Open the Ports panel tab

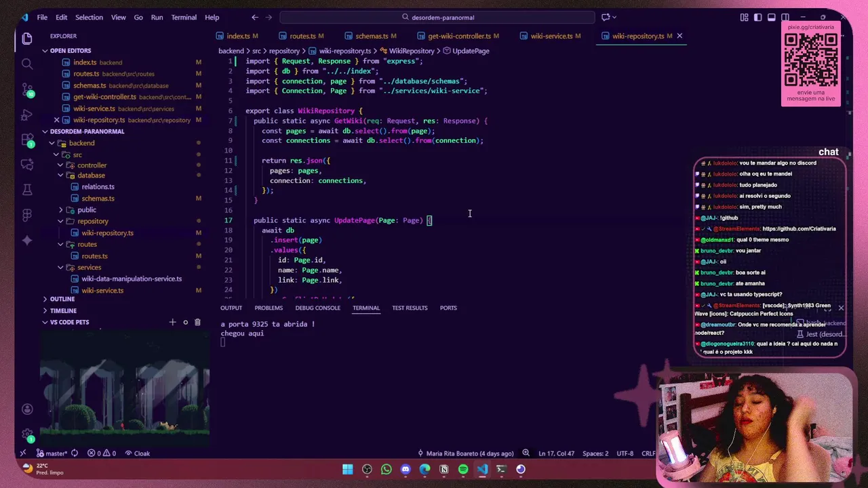(448, 308)
